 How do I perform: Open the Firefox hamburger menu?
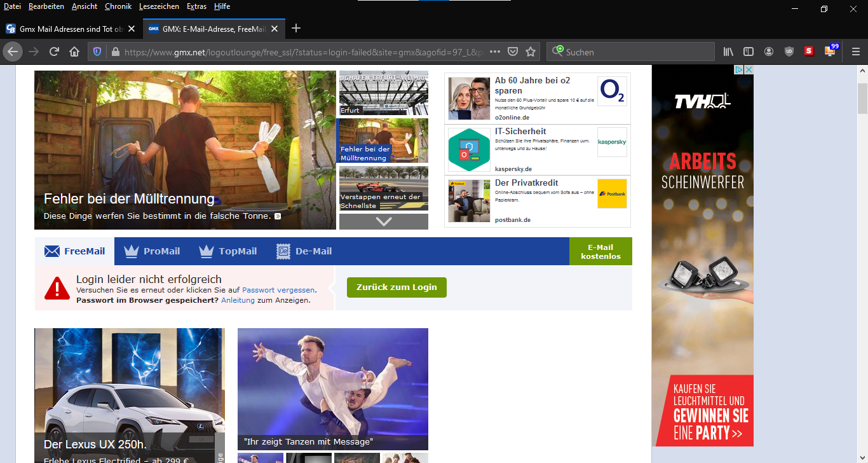[856, 52]
